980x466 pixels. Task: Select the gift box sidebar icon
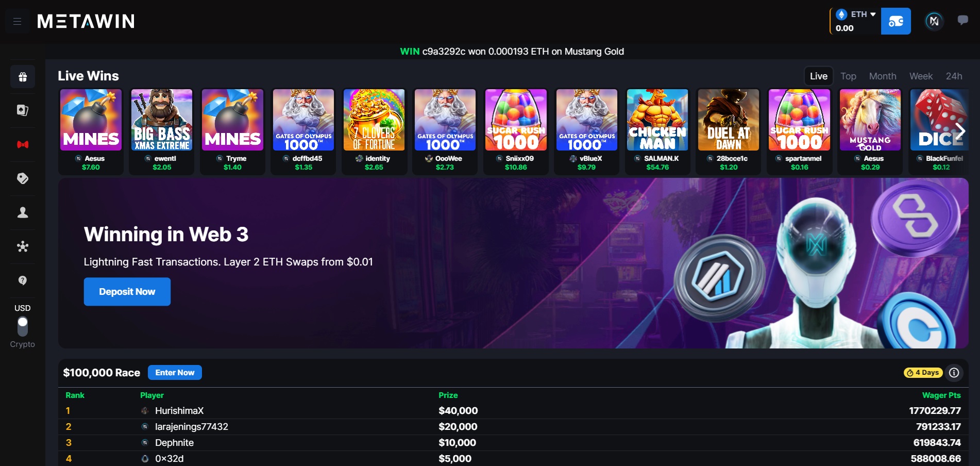[x=23, y=77]
